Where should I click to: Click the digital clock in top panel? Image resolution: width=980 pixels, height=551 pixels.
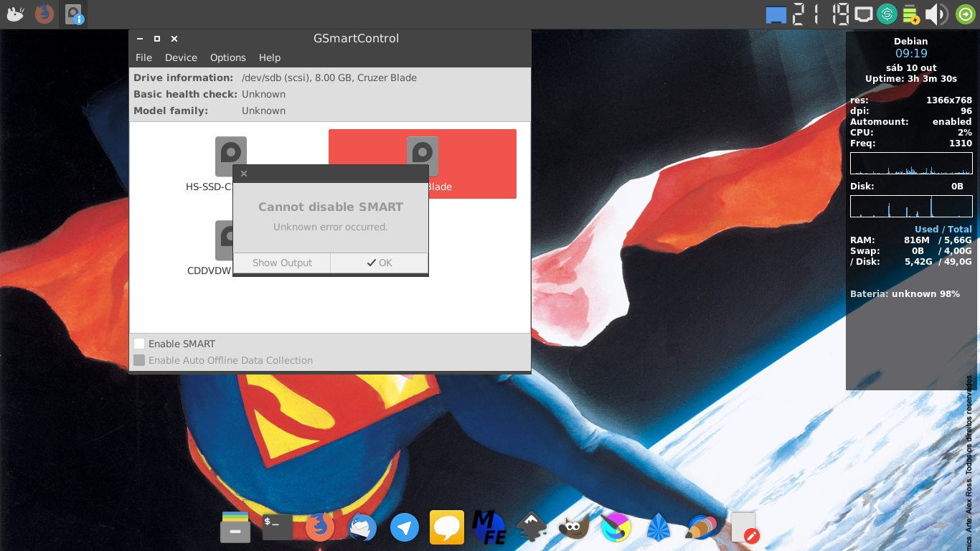[x=821, y=14]
